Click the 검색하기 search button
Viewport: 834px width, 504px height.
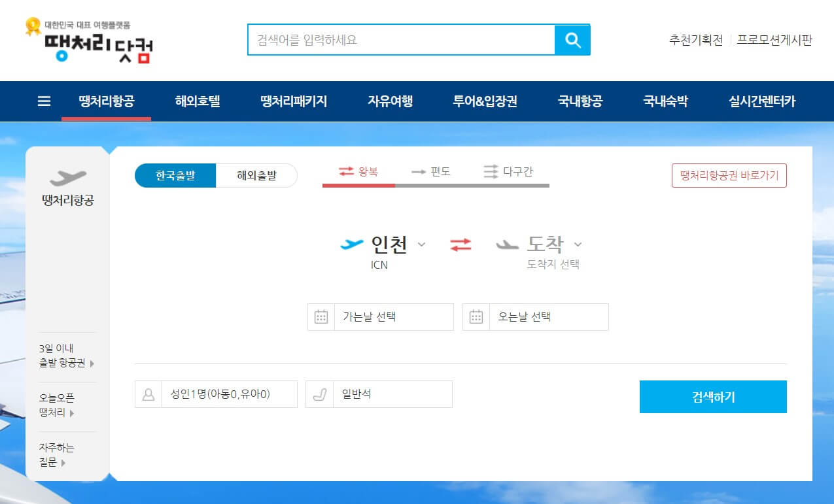pyautogui.click(x=712, y=396)
